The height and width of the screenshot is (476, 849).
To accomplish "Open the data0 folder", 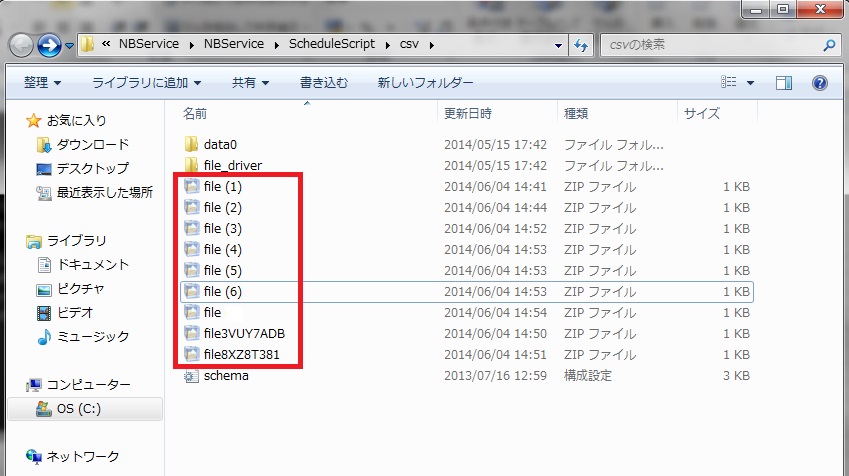I will tap(219, 144).
